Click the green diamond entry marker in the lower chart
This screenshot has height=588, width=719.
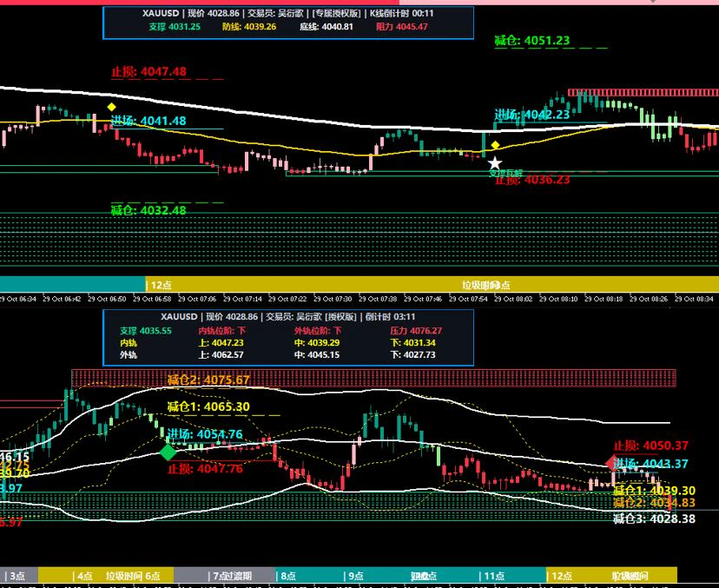[168, 453]
